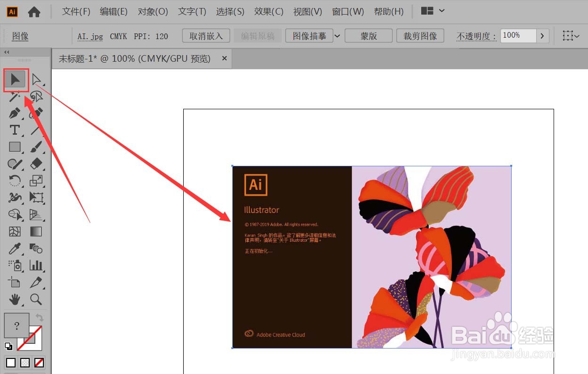Open the align options dropdown
The width and height of the screenshot is (588, 374).
coord(571,36)
